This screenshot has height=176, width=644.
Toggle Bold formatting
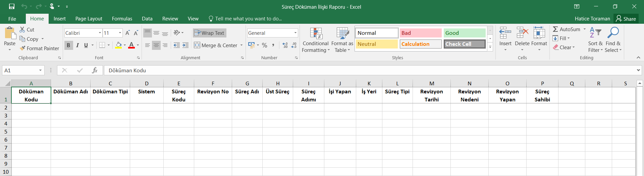click(68, 45)
